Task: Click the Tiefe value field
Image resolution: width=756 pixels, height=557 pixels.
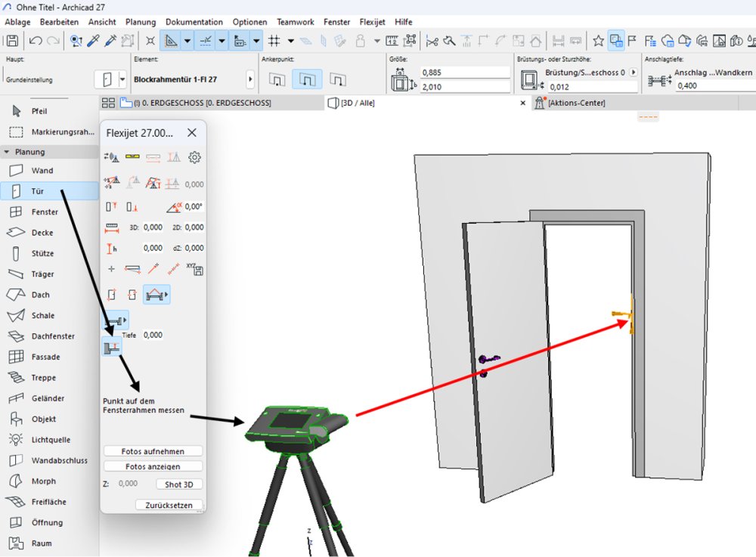Action: click(153, 335)
